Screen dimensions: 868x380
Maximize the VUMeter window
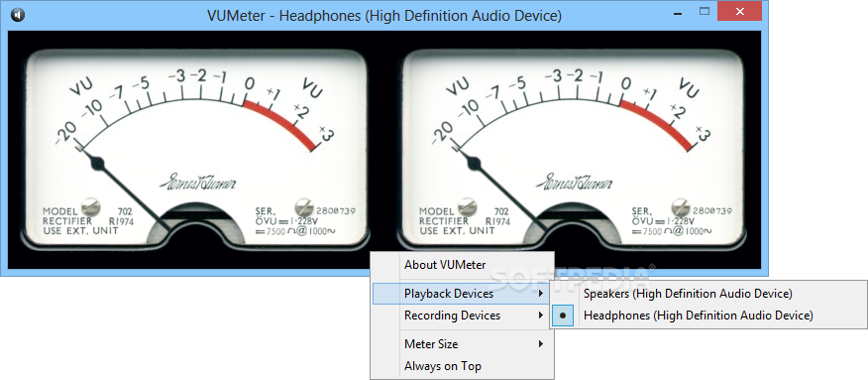tap(705, 11)
